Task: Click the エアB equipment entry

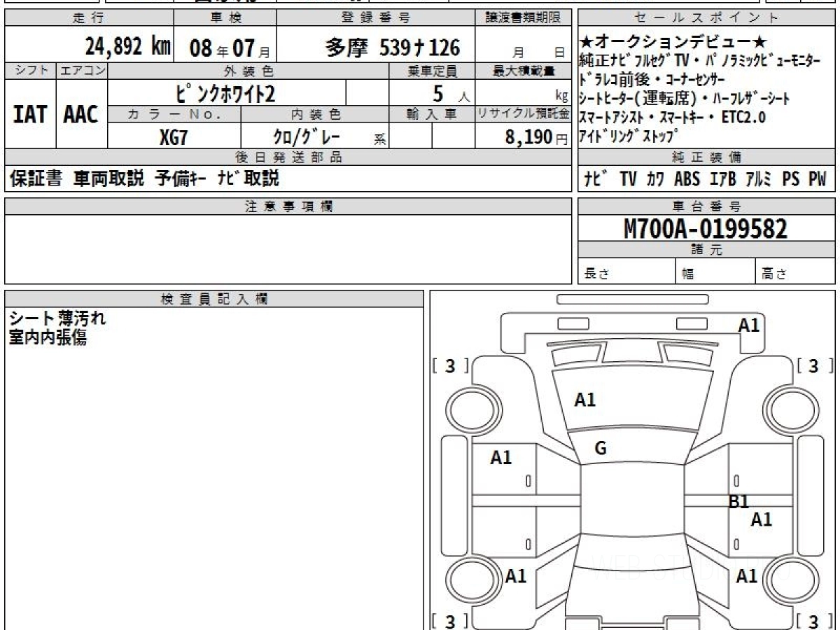Action: (x=722, y=179)
